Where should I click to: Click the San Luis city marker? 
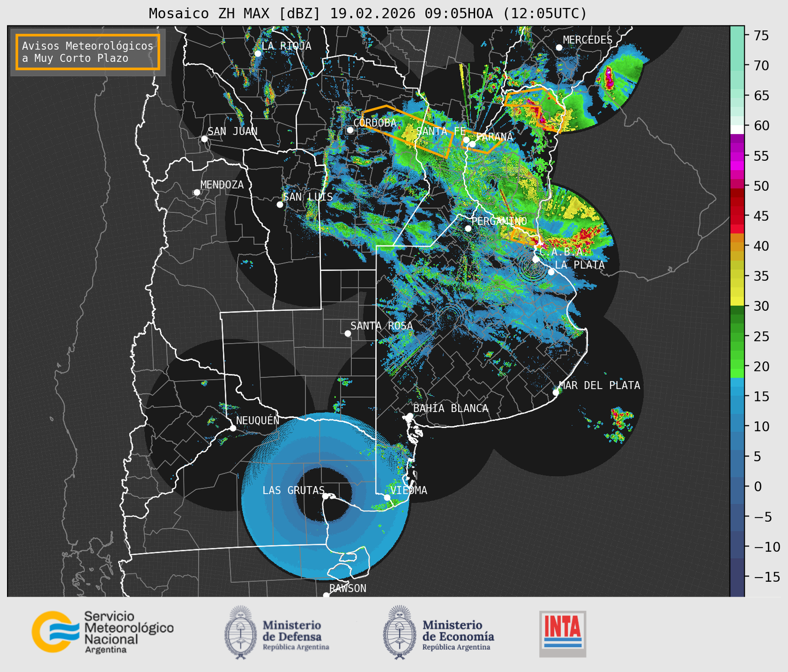280,205
